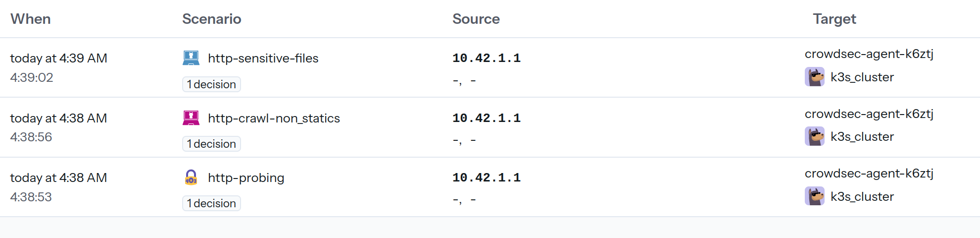Sort by the Source column header
980x238 pixels.
click(476, 19)
